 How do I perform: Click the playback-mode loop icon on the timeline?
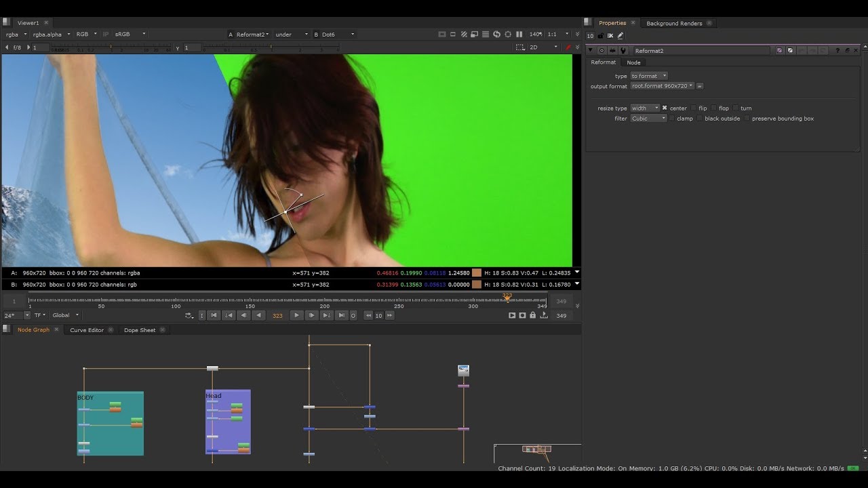189,315
